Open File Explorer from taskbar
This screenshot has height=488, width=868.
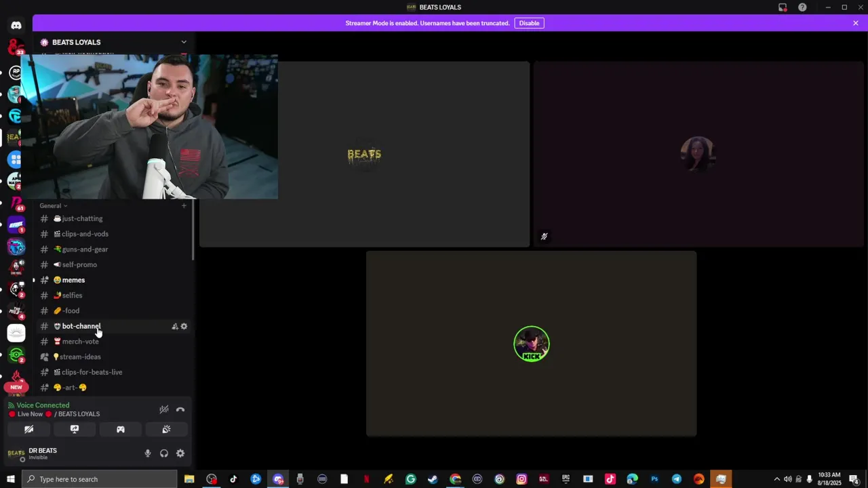pyautogui.click(x=189, y=479)
